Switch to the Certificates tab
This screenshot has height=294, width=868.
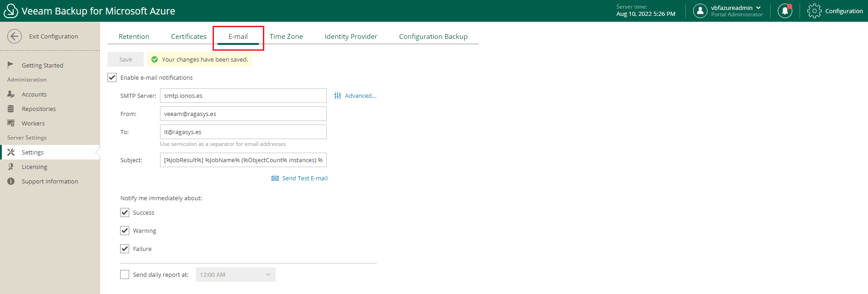click(189, 36)
